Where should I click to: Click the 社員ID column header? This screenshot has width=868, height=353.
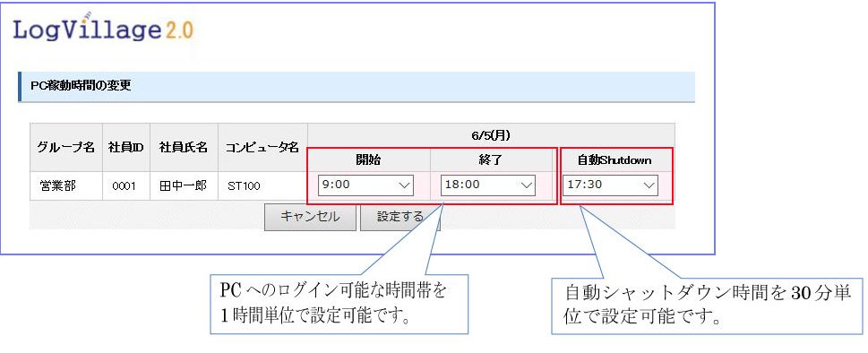(126, 148)
